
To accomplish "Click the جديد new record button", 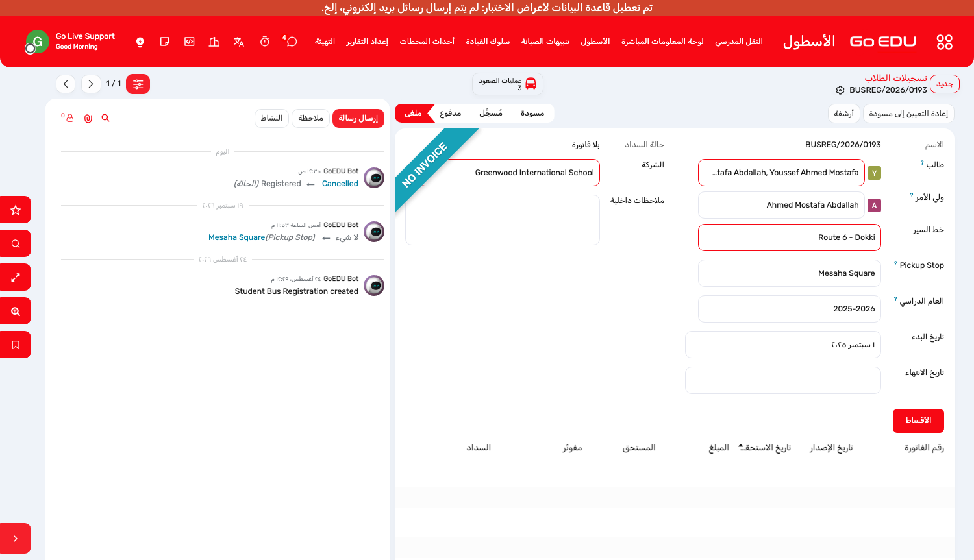I will [944, 84].
